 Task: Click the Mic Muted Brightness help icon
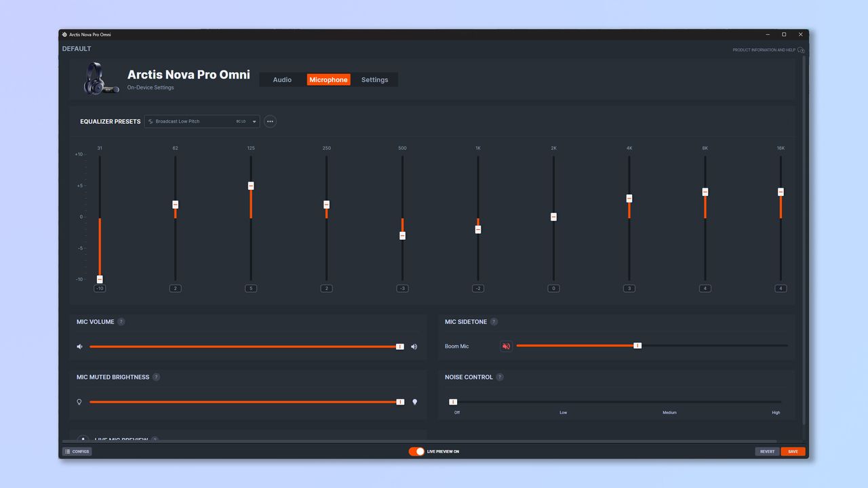click(x=156, y=377)
